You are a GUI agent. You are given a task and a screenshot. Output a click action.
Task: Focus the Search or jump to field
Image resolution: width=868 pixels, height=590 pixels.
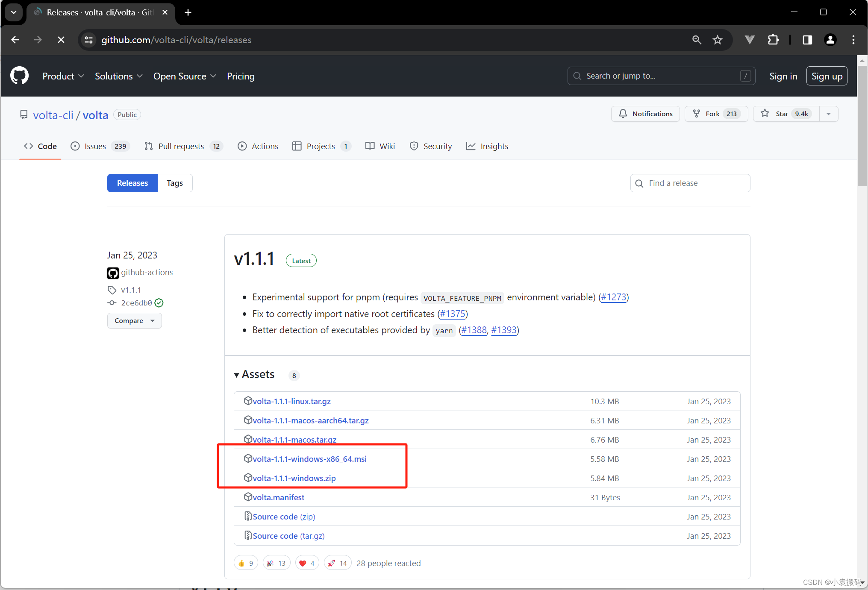tap(661, 76)
